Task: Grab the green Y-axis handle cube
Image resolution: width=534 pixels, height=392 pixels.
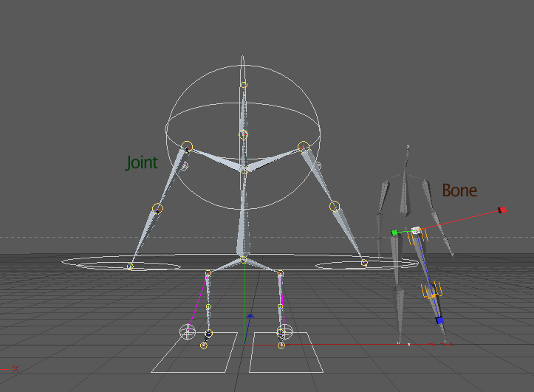Action: pyautogui.click(x=394, y=233)
